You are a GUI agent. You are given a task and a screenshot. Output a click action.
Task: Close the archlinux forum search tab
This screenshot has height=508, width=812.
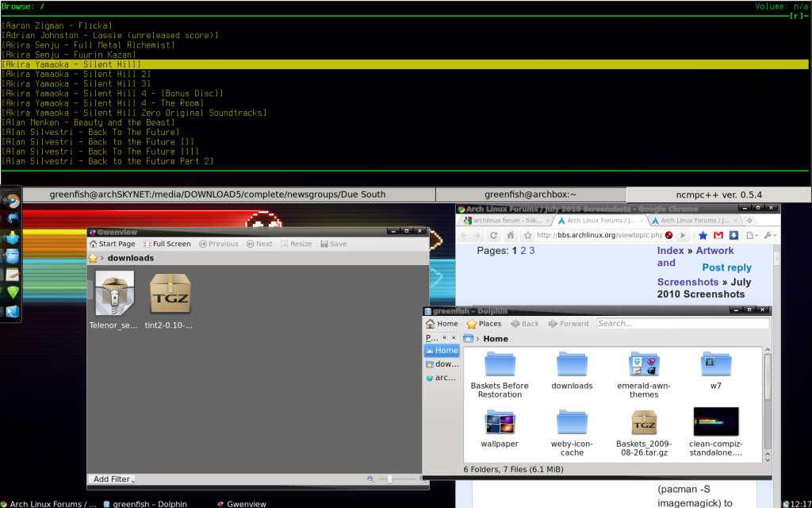pyautogui.click(x=548, y=221)
